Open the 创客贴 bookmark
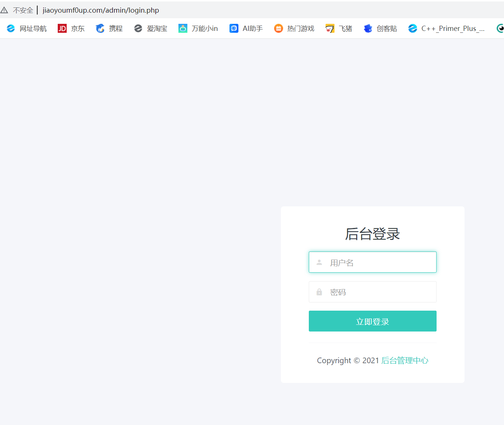 (380, 28)
